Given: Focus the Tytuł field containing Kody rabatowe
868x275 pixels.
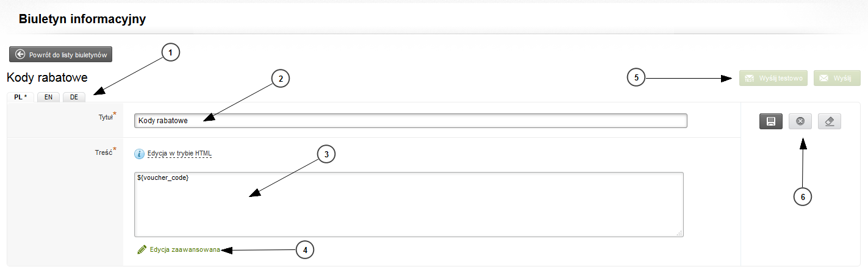Looking at the screenshot, I should coord(411,121).
